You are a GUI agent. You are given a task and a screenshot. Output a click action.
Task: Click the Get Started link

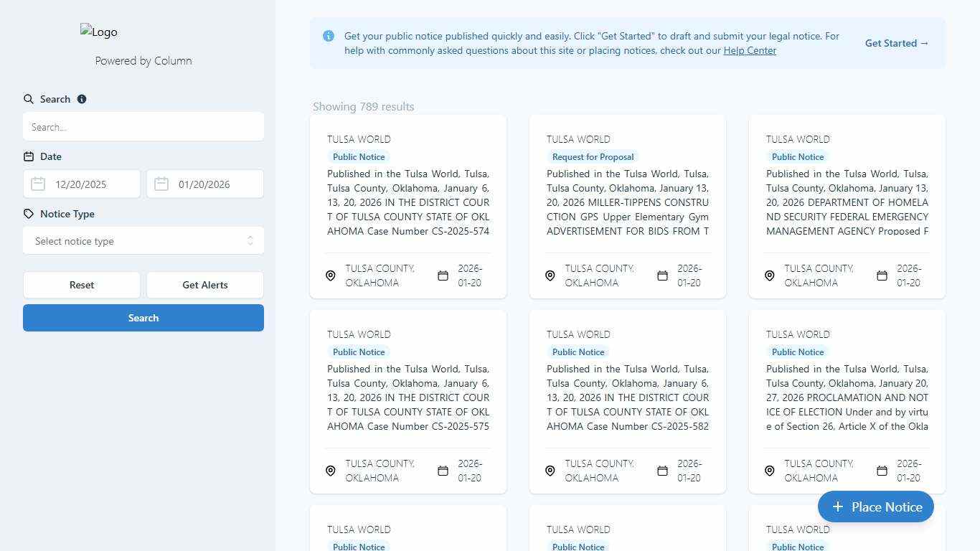coord(897,43)
